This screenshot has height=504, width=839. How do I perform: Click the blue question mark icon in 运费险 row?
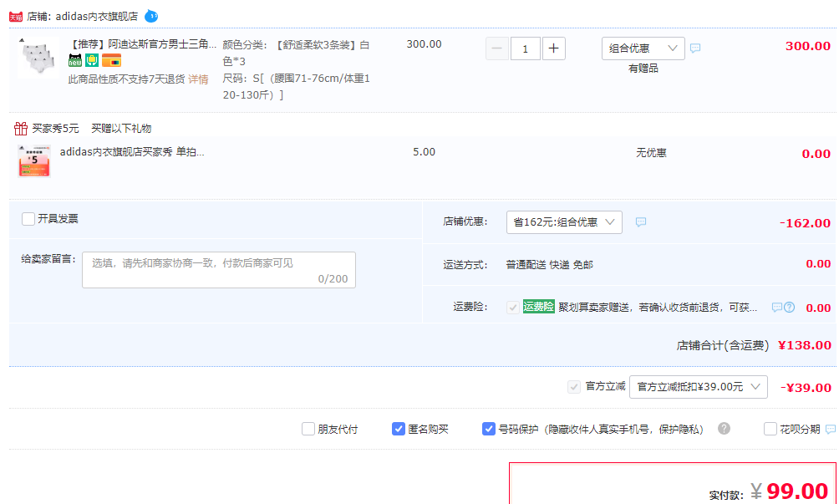pos(789,307)
